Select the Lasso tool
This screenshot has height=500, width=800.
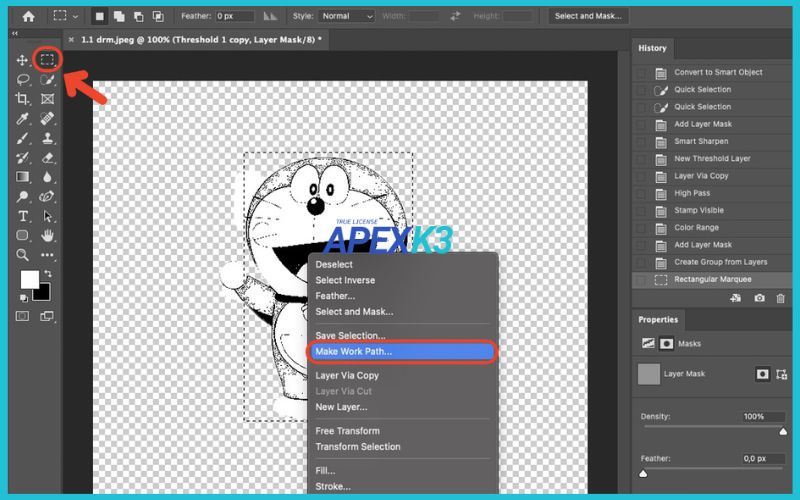(22, 80)
